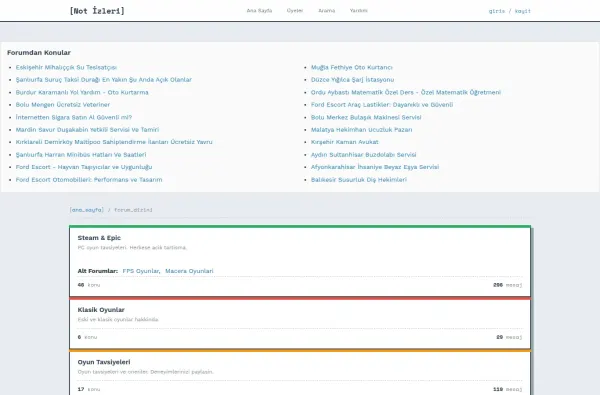Viewport: 600px width, 395px height.
Task: Open İnternetten Sigara Satın Al topic
Action: tap(73, 117)
